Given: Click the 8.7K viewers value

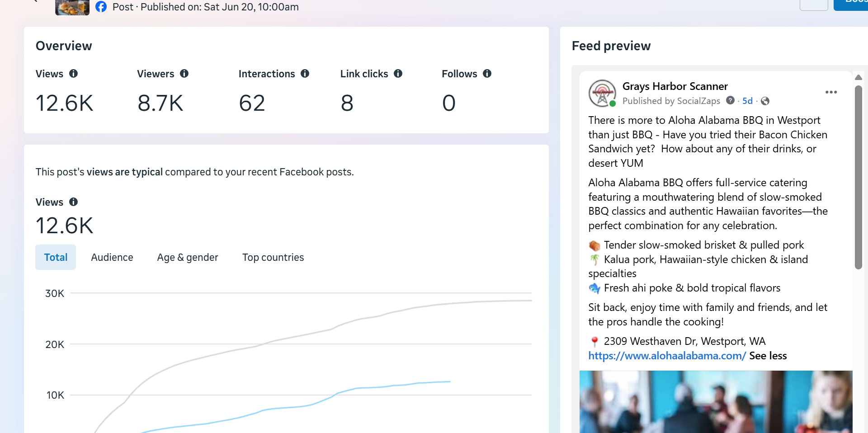Looking at the screenshot, I should point(160,103).
